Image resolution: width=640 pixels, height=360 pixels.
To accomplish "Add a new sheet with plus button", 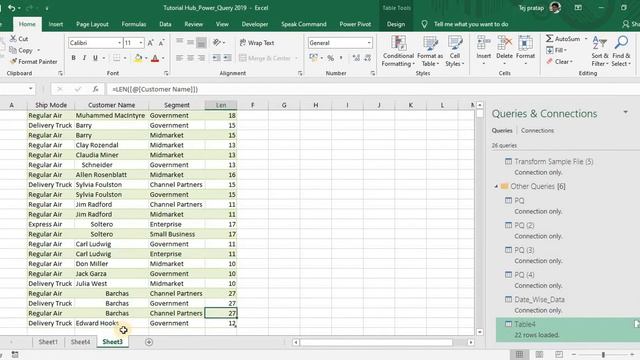I will [x=149, y=342].
